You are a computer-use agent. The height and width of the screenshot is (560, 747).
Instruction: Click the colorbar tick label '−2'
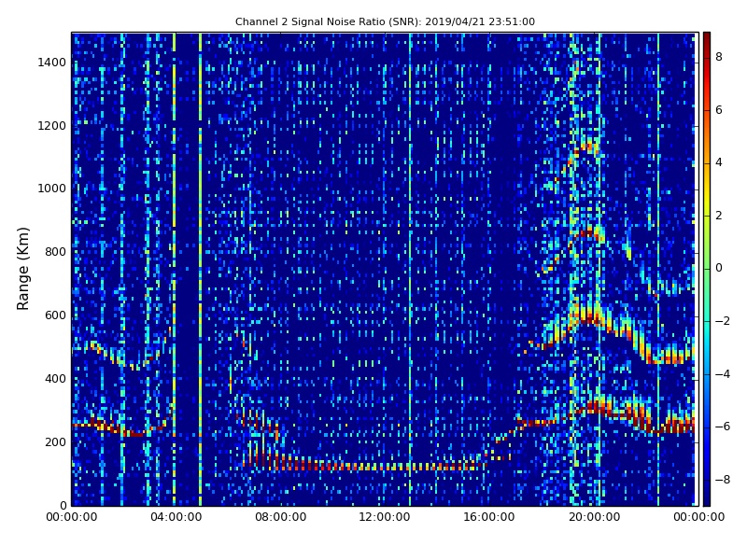click(x=723, y=321)
